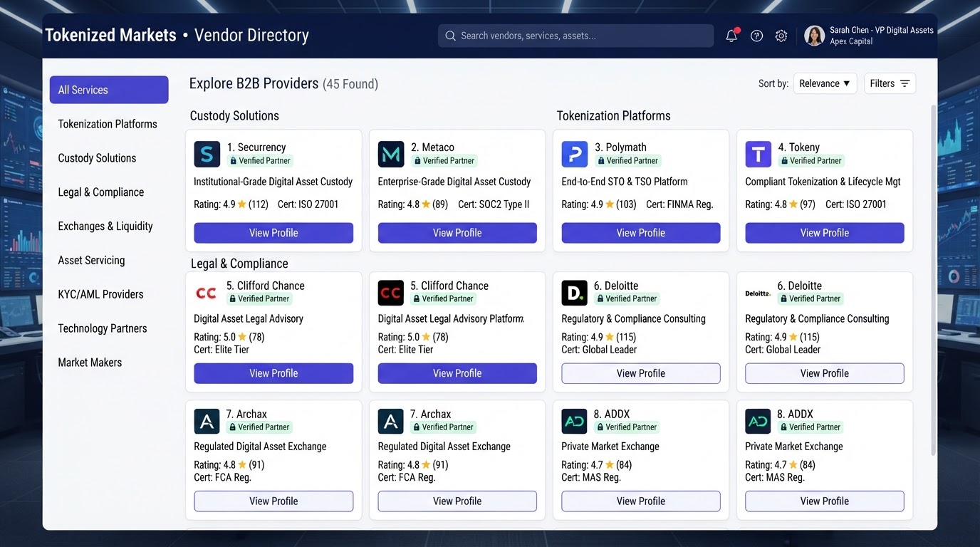This screenshot has width=980, height=547.
Task: Open the Filters panel button
Action: click(890, 83)
